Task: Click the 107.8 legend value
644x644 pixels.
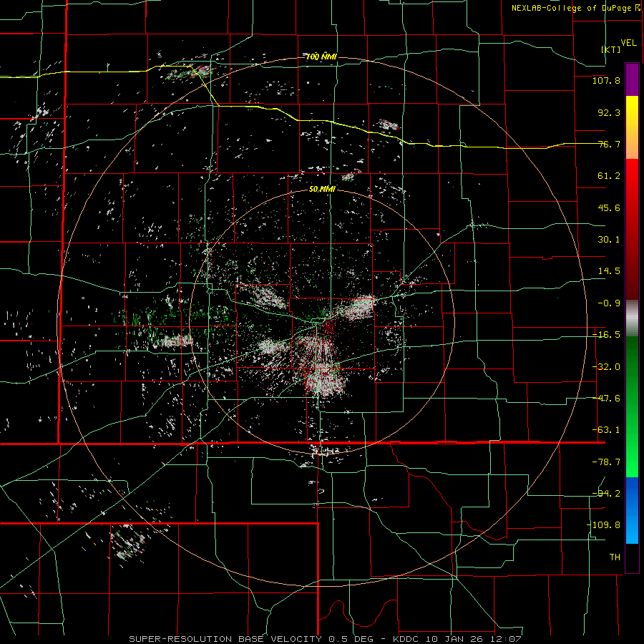Action: (606, 80)
